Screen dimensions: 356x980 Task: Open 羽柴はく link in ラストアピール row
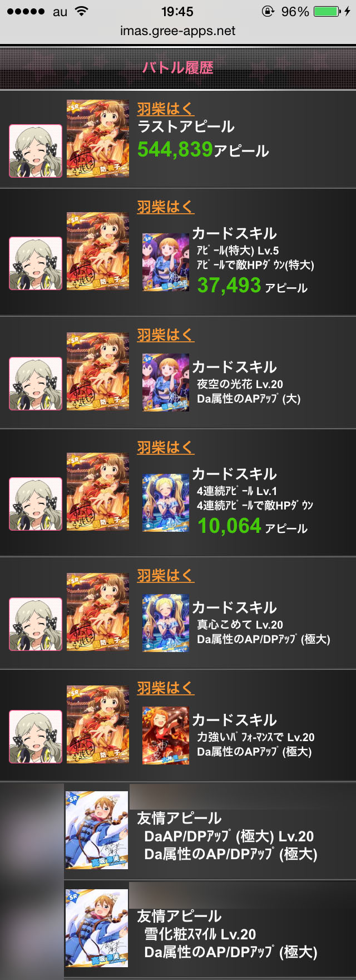(165, 109)
